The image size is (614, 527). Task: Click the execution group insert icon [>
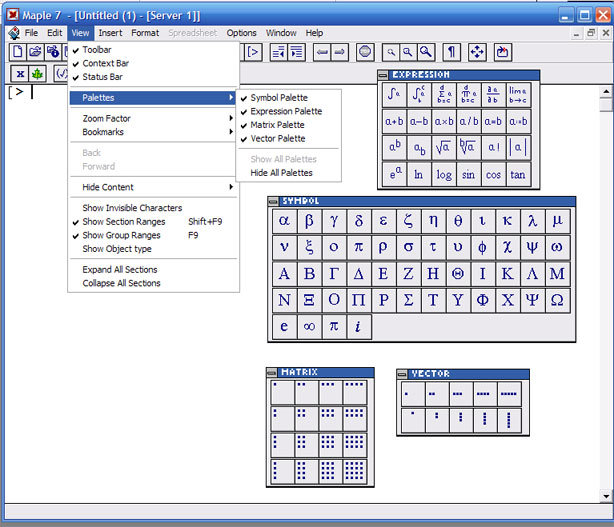253,52
